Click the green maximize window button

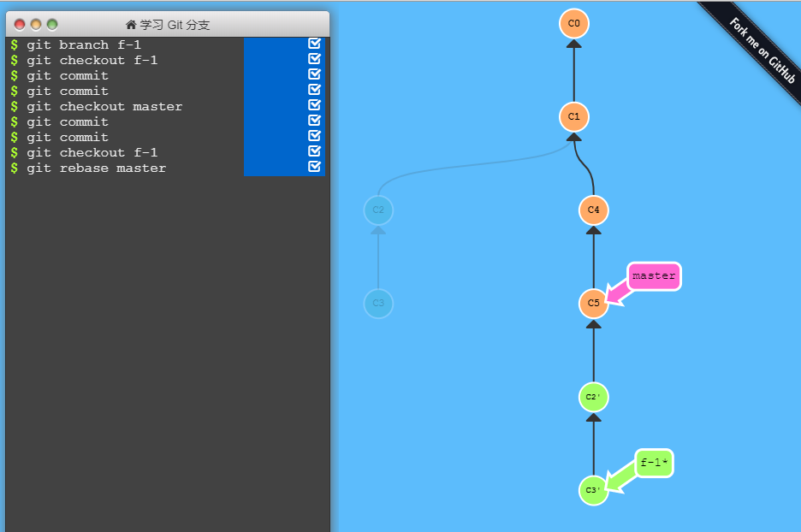pos(52,25)
